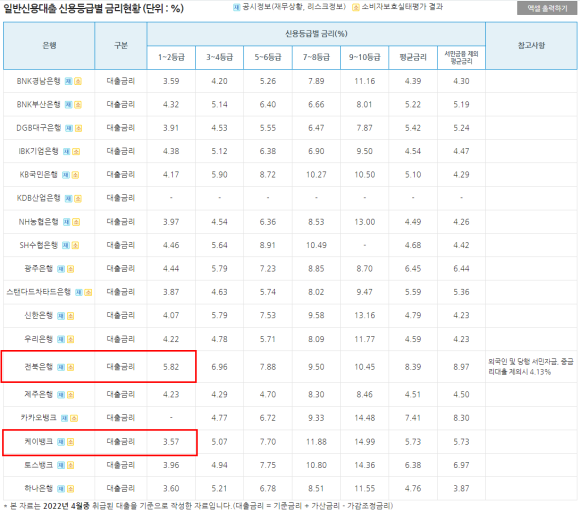580x512 pixels.
Task: Open blue 재 icon beside DGB대구은행
Action: click(x=69, y=128)
